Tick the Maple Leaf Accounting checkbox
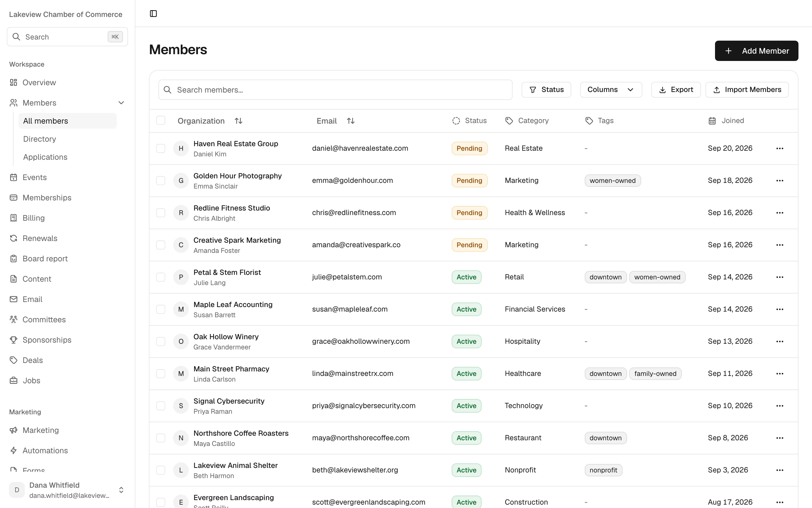812x508 pixels. pyautogui.click(x=161, y=309)
